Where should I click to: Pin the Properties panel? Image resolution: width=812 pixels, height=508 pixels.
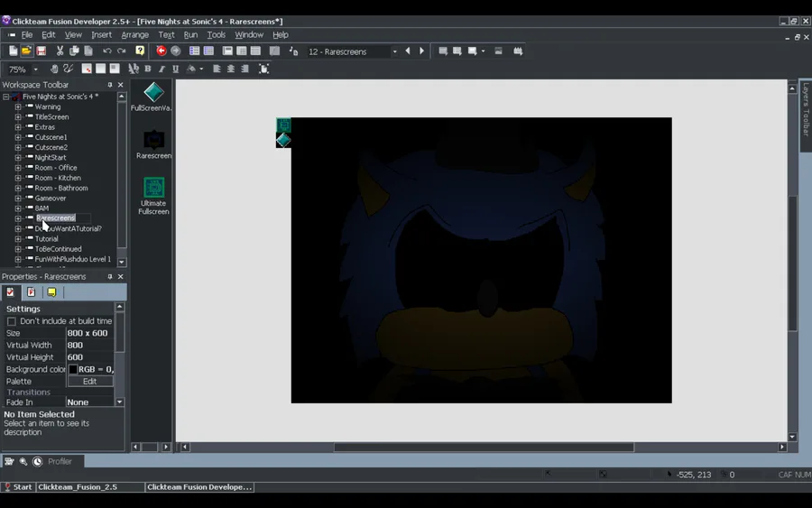[110, 276]
